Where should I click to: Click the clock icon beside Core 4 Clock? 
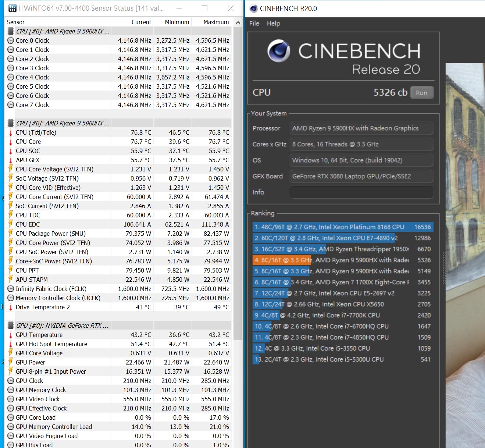coord(11,77)
